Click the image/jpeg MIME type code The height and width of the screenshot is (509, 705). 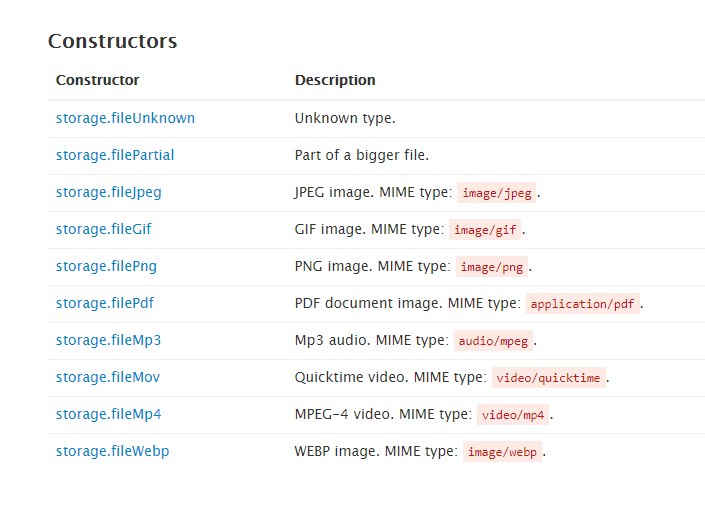click(497, 193)
